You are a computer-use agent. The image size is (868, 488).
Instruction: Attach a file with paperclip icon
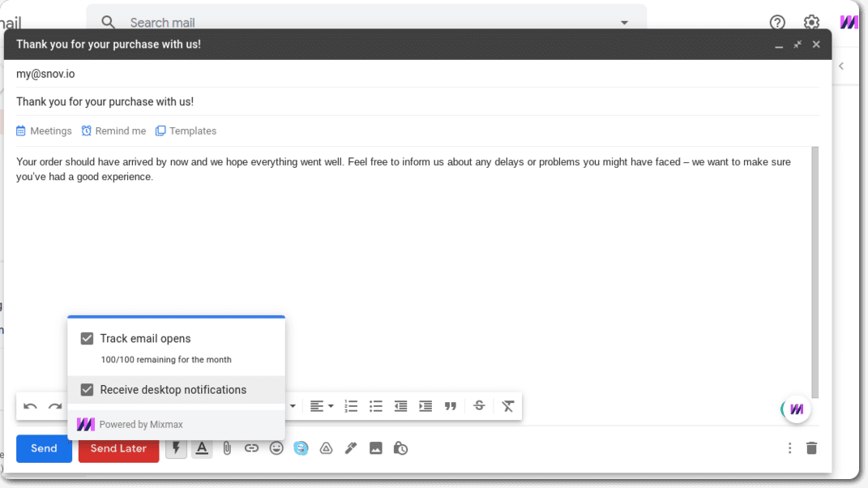click(227, 448)
